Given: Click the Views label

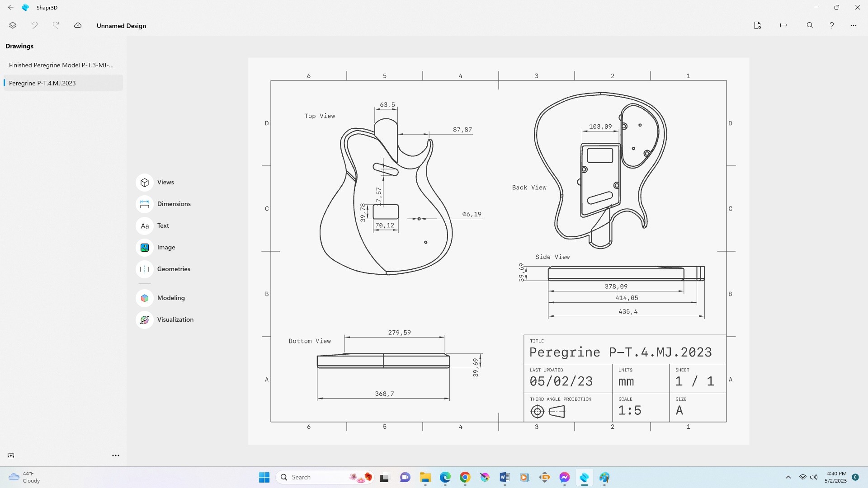Looking at the screenshot, I should click(165, 182).
